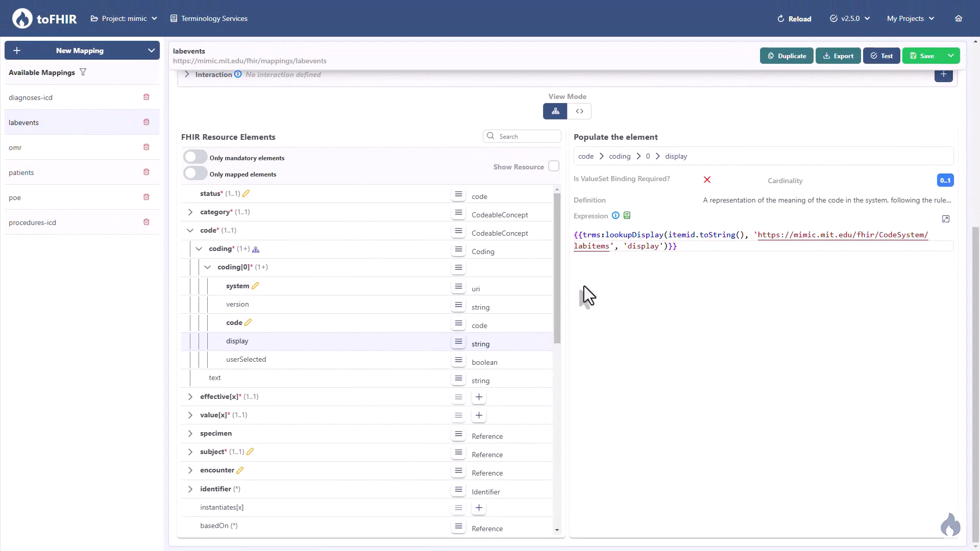This screenshot has width=980, height=551.
Task: Select the tree view mode icon
Action: 555,111
